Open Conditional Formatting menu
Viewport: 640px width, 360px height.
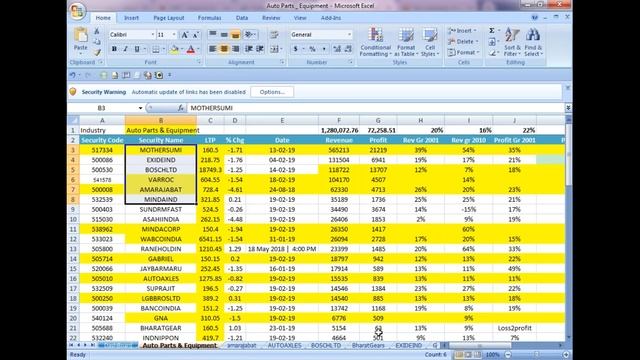click(x=375, y=42)
